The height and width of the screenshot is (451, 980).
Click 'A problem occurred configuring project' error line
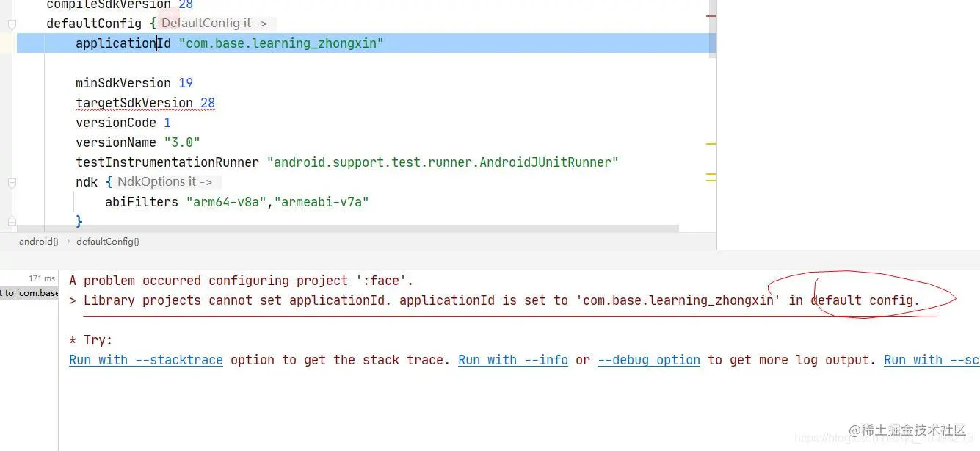pos(242,281)
